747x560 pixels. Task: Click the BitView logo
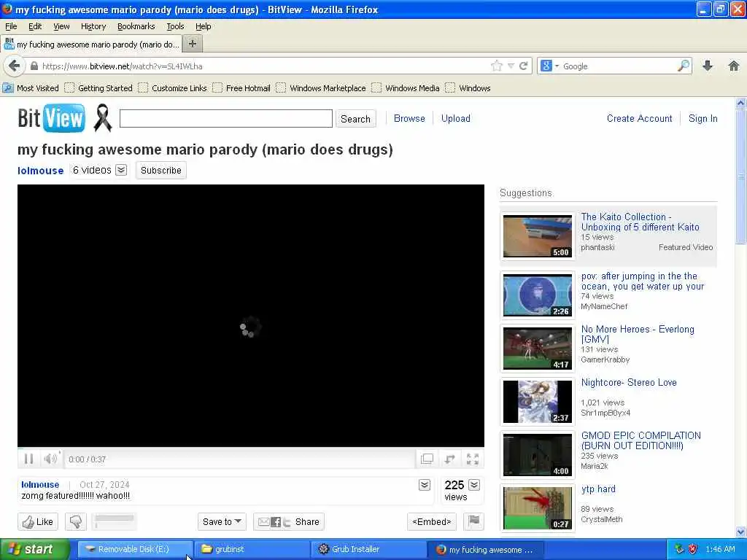tap(52, 118)
